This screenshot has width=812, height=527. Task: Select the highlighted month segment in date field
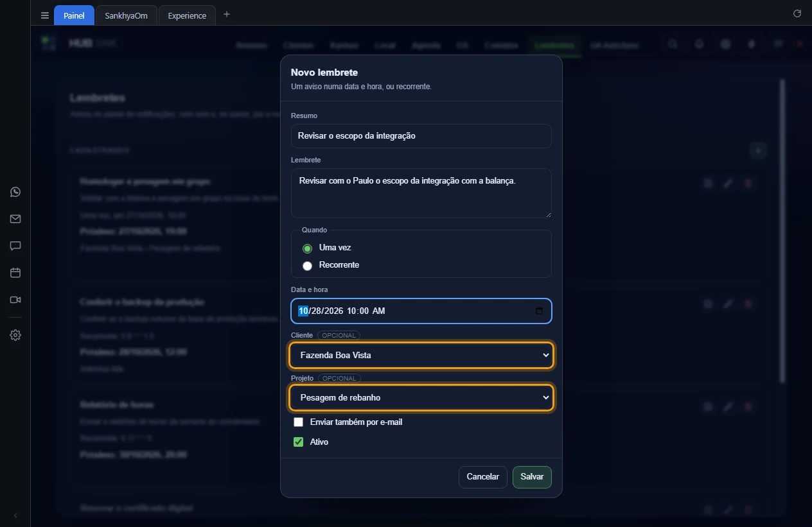coord(303,311)
